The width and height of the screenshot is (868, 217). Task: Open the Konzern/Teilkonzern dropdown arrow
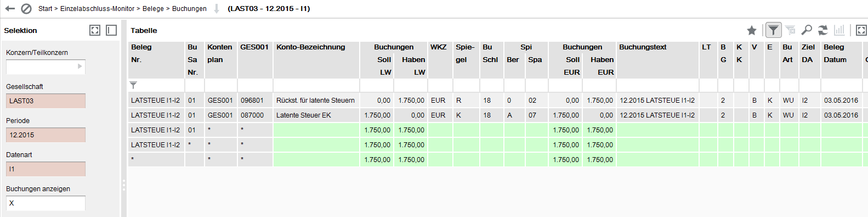(80, 66)
